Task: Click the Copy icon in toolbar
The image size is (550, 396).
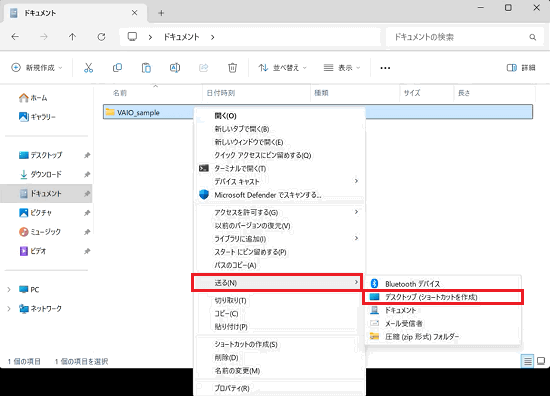Action: (x=117, y=68)
